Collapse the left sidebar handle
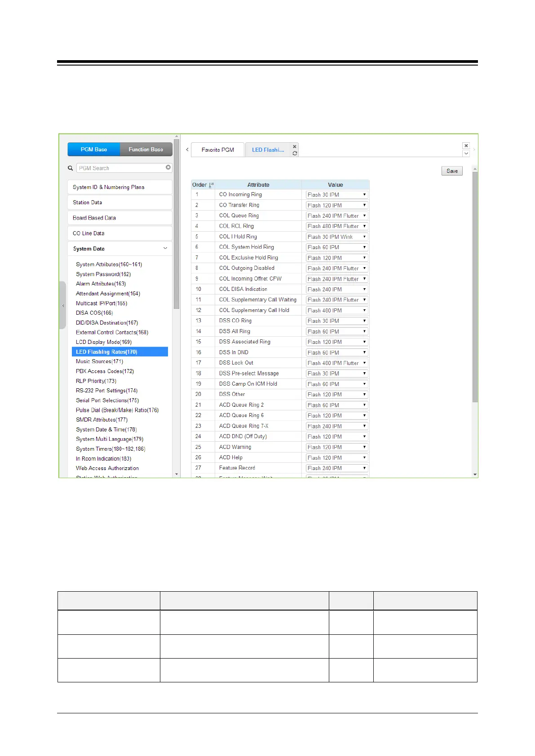 (x=63, y=305)
